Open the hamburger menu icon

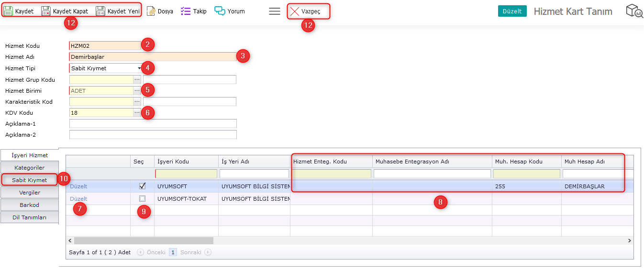275,11
